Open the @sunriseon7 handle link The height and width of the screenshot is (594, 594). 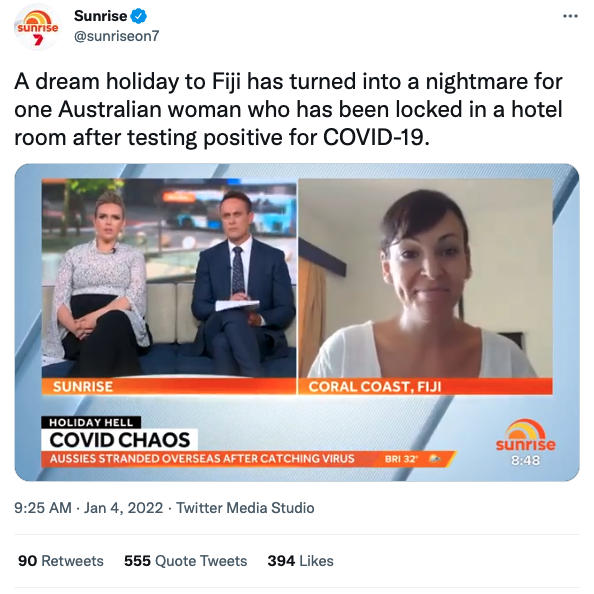(x=117, y=36)
